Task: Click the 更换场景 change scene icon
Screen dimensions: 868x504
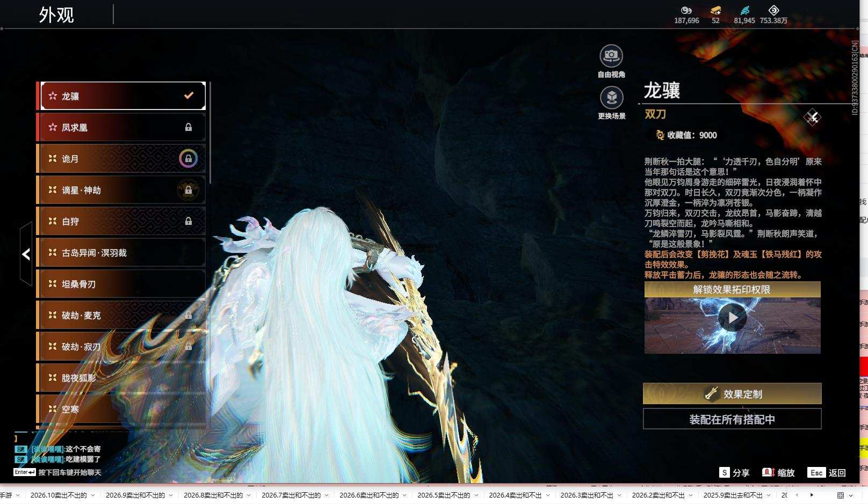Action: point(611,98)
